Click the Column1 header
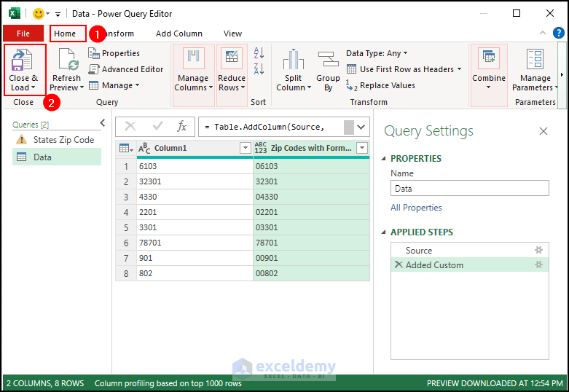This screenshot has height=392, width=569. tap(195, 148)
